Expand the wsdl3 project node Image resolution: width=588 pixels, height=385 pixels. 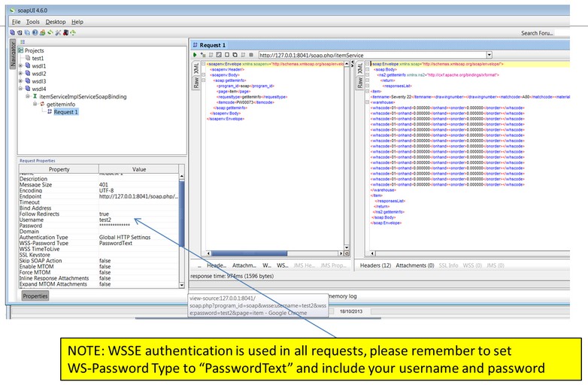coord(20,81)
